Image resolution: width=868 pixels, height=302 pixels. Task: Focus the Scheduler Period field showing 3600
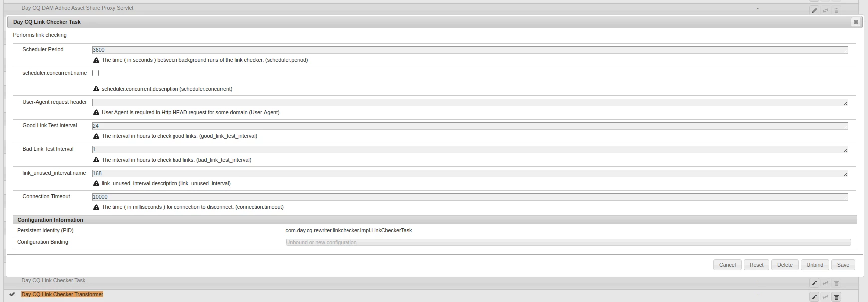pyautogui.click(x=470, y=50)
